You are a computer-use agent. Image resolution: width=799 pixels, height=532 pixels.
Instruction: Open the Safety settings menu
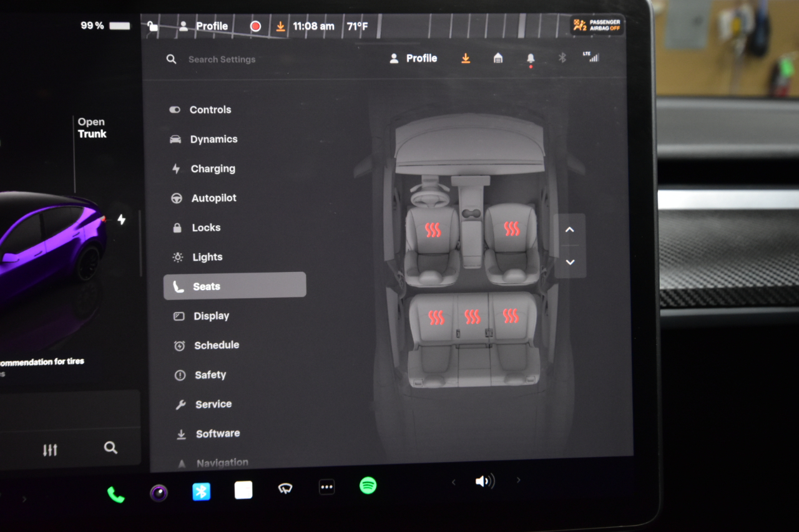(200, 375)
